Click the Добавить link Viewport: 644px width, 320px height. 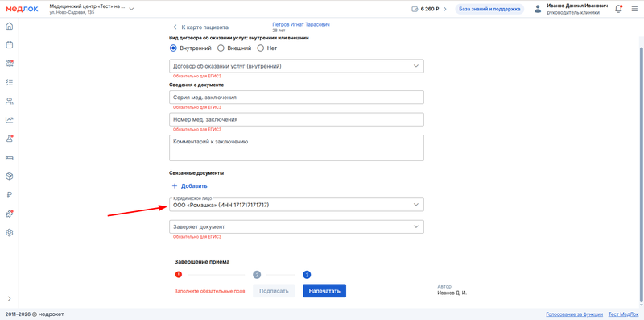(x=194, y=186)
